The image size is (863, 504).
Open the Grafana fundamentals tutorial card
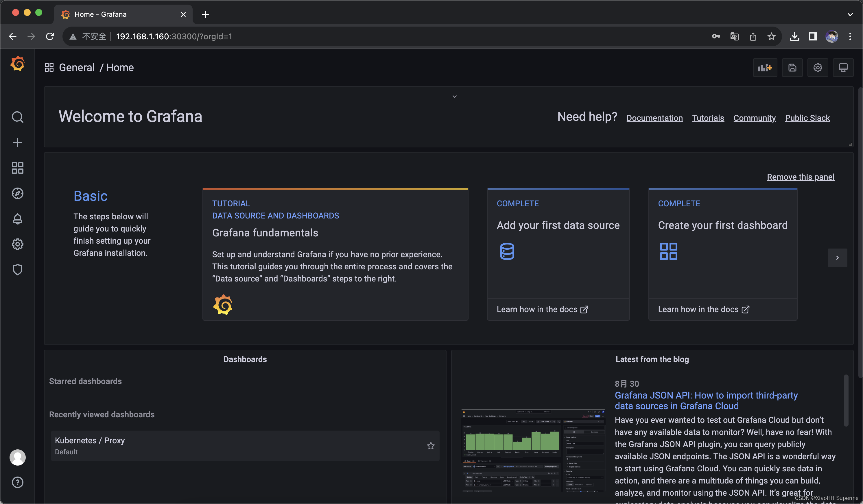point(335,254)
